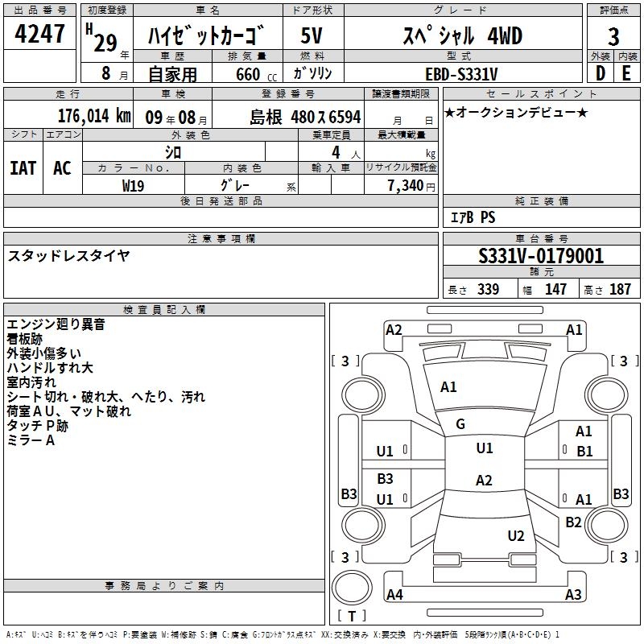Click interior color グレー

coord(235,185)
